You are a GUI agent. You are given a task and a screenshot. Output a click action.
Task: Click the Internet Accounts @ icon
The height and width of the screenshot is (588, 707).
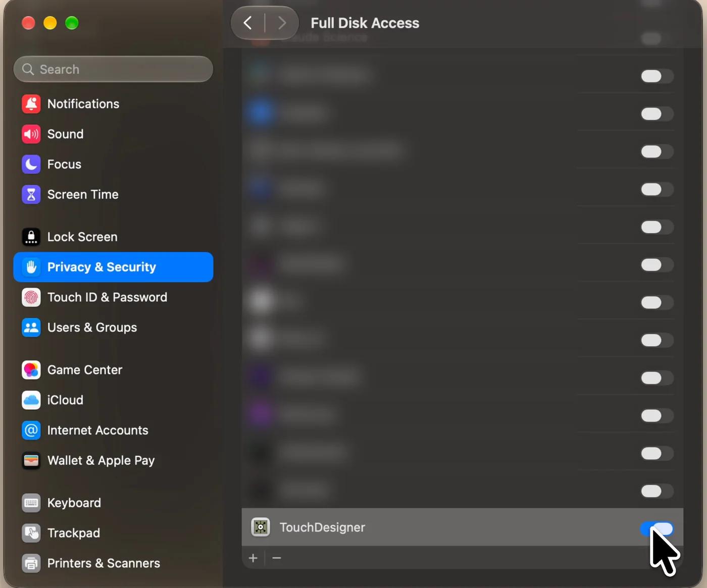point(31,431)
